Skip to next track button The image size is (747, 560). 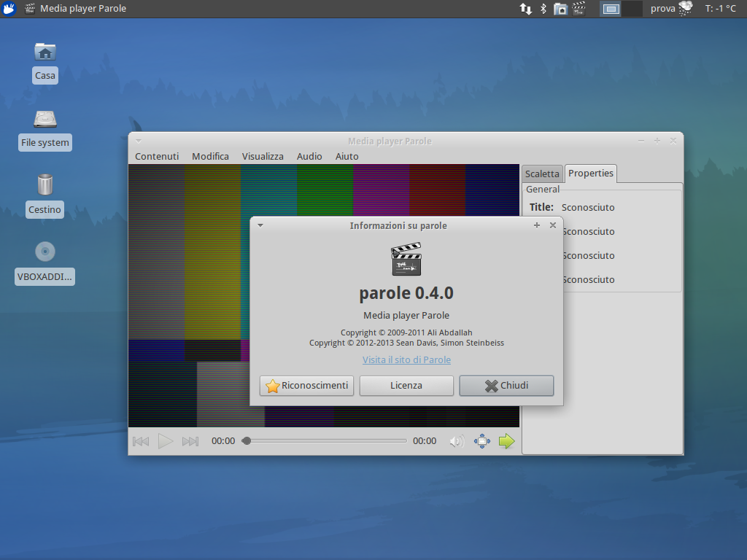click(190, 441)
